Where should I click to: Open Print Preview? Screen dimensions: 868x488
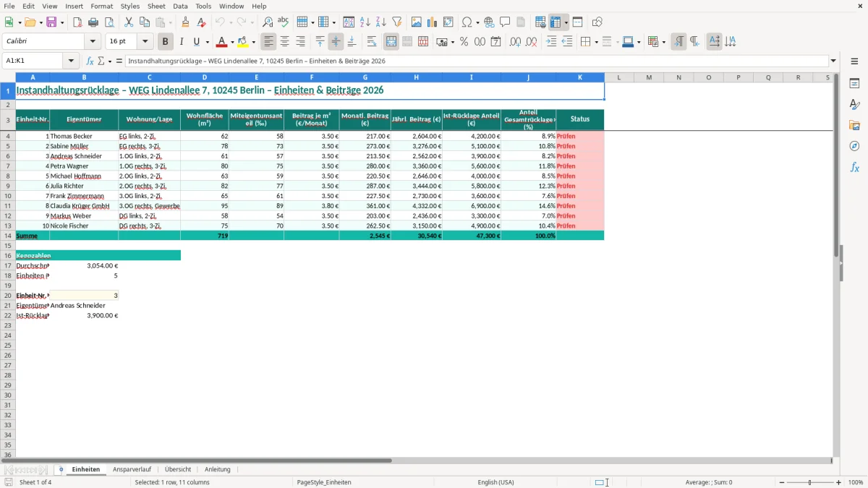pyautogui.click(x=109, y=22)
